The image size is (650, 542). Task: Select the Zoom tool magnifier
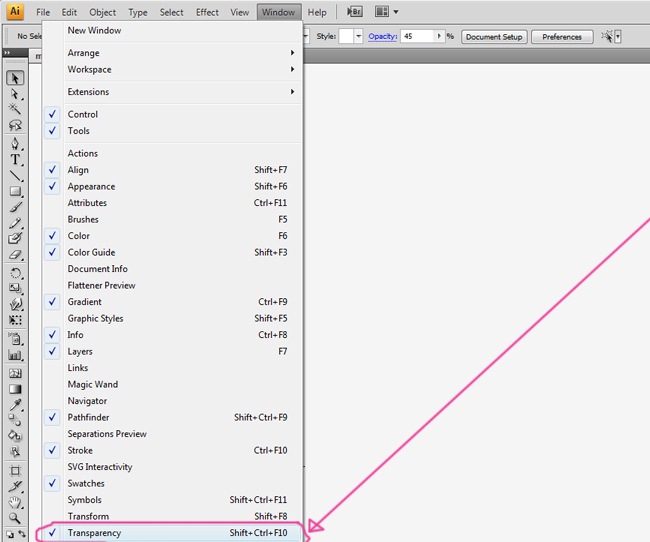point(16,518)
